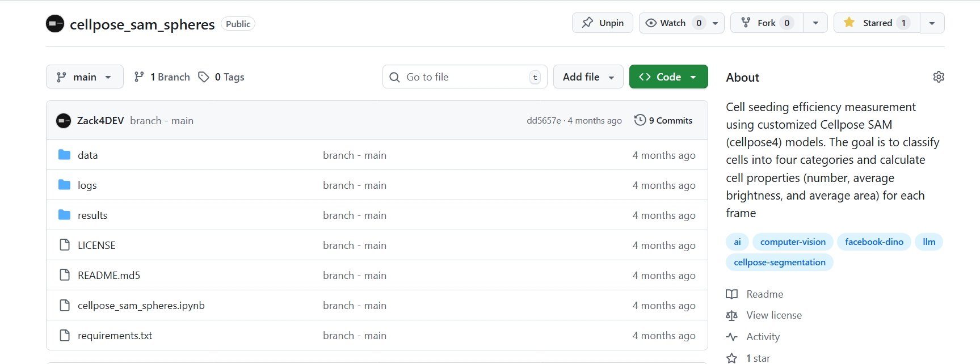
Task: Click the results folder icon
Action: pyautogui.click(x=64, y=215)
